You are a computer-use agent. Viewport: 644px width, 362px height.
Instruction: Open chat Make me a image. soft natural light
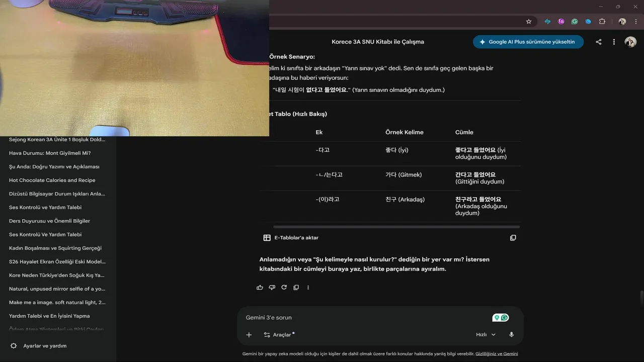[57, 302]
